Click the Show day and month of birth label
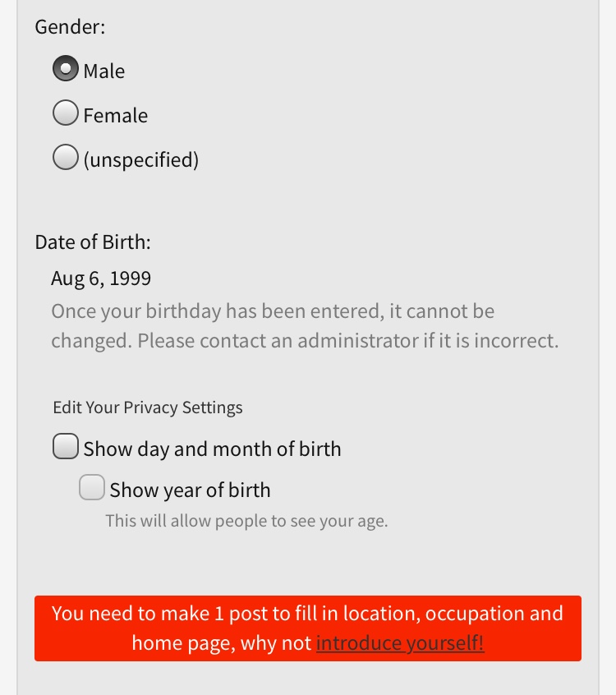 tap(212, 449)
